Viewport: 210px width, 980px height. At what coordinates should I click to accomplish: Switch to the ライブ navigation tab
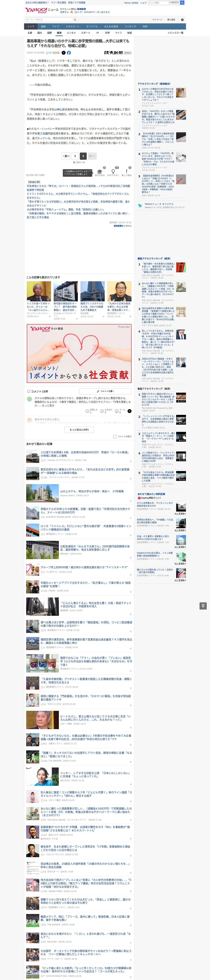click(x=56, y=27)
